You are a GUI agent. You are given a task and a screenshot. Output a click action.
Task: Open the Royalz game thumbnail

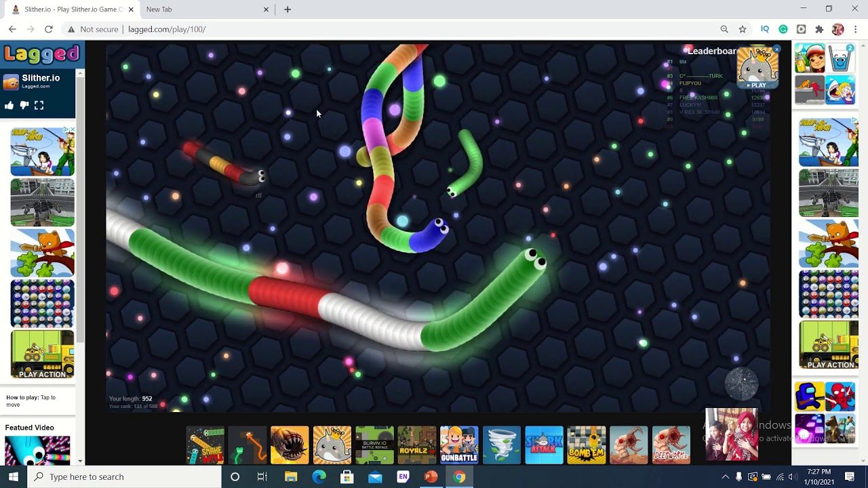(x=417, y=445)
